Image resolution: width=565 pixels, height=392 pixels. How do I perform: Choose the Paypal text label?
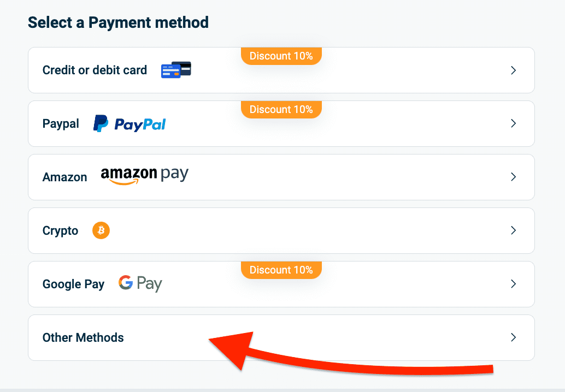point(61,124)
